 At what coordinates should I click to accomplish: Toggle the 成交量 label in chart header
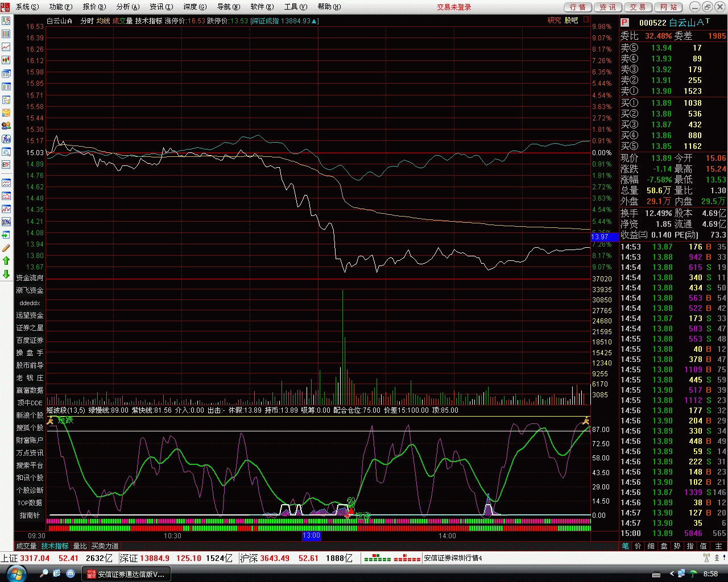tap(122, 21)
